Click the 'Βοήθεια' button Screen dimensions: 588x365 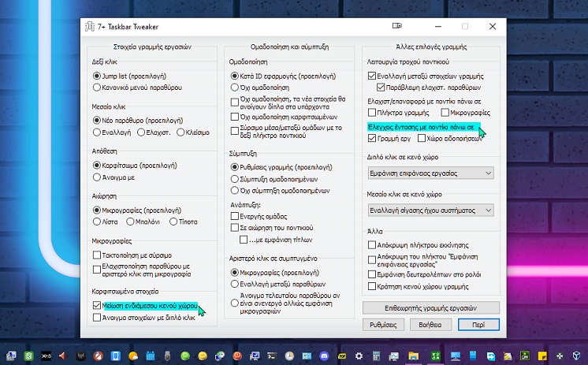click(430, 325)
